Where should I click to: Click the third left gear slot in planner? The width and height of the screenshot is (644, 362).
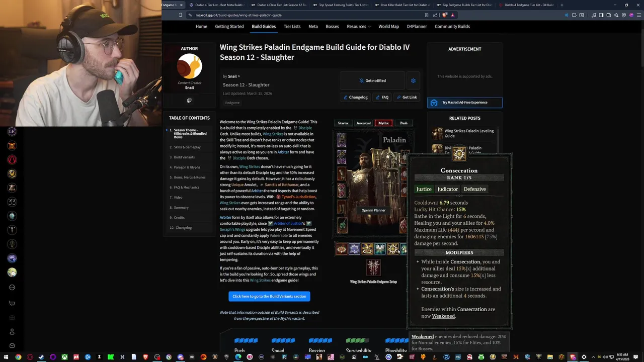[342, 174]
